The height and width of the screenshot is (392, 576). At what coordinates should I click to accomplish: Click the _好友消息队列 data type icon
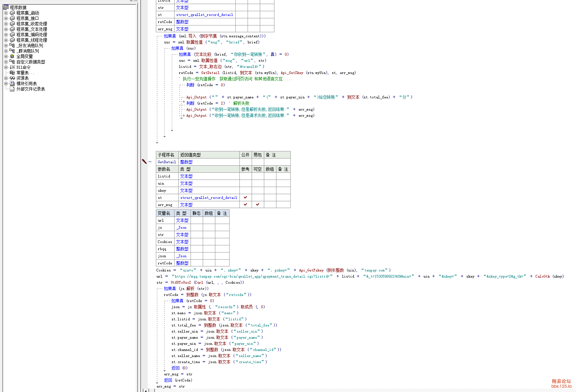[x=12, y=45]
